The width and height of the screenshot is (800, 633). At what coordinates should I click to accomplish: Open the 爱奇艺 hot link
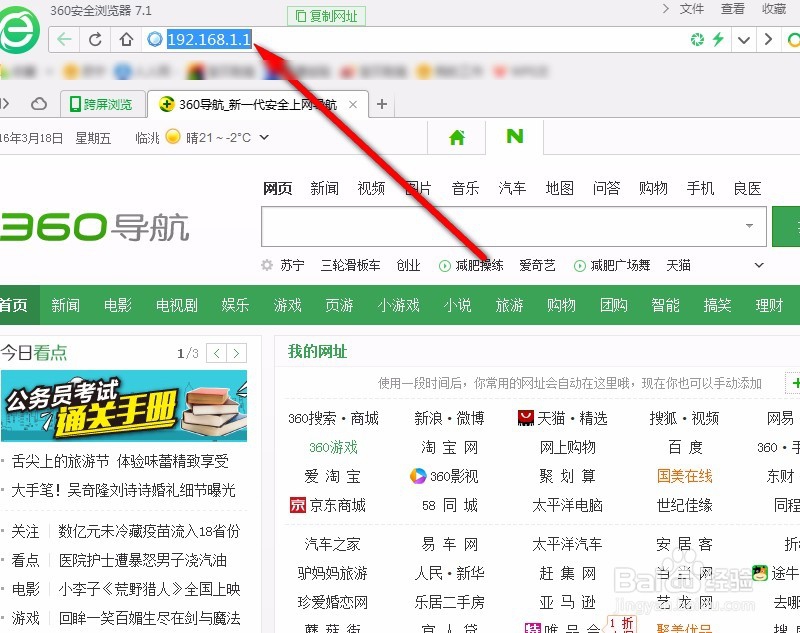coord(537,265)
